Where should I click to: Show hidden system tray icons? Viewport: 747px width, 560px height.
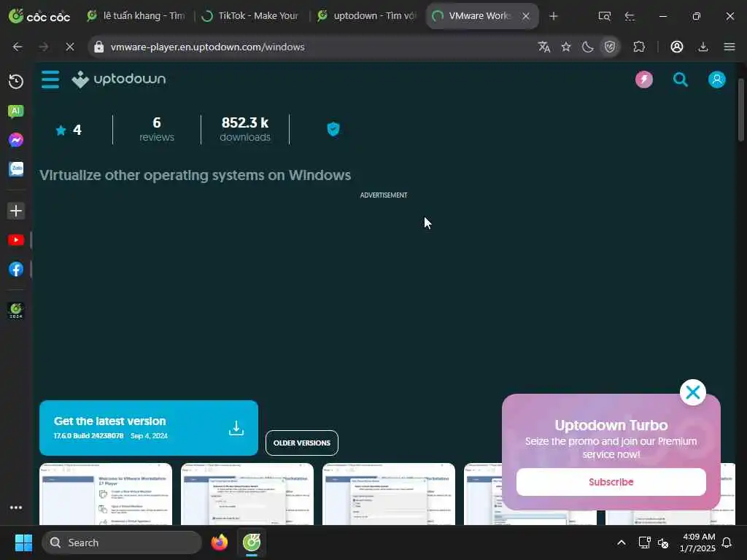(622, 542)
